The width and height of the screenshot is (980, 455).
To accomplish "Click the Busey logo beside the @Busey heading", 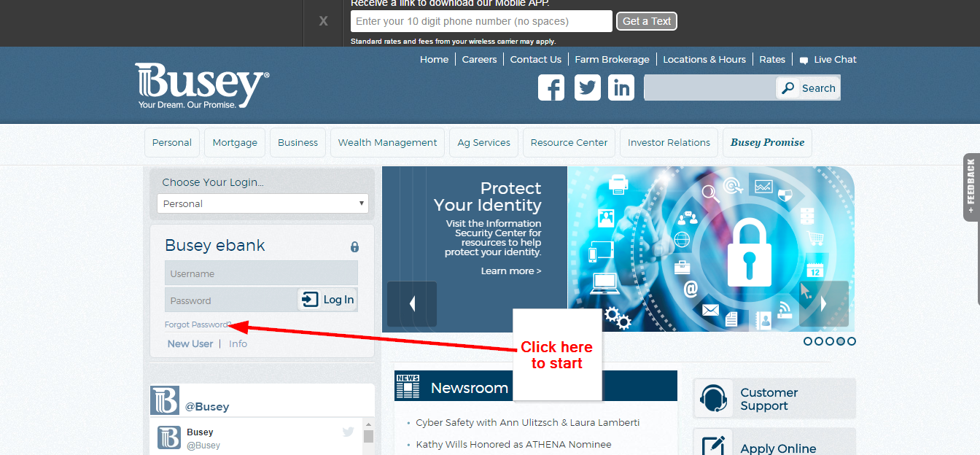I will coord(164,400).
